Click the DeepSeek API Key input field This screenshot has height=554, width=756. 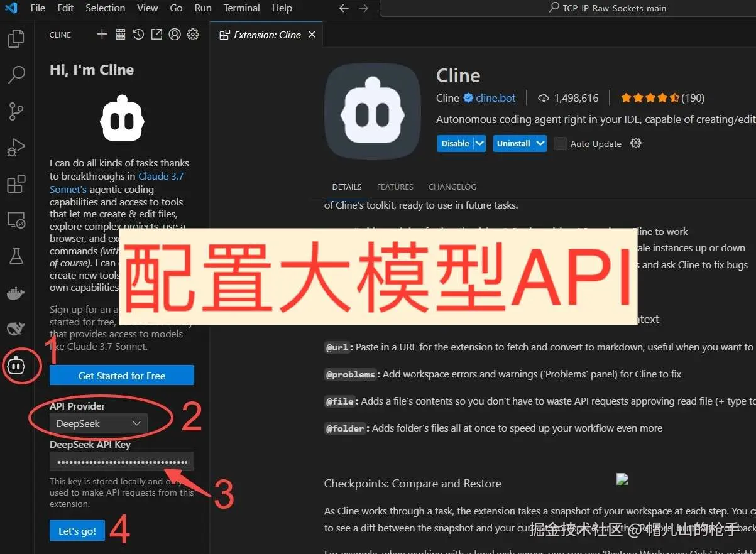pos(122,462)
